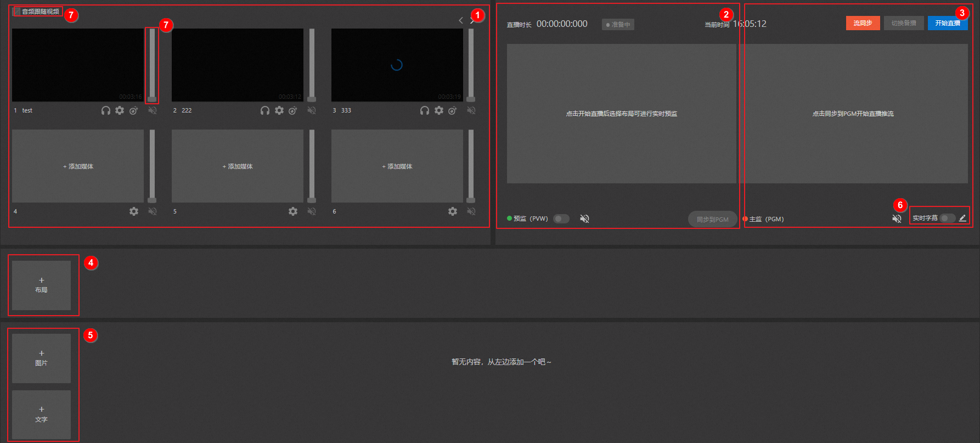Click the 切换备播 button

tap(904, 23)
